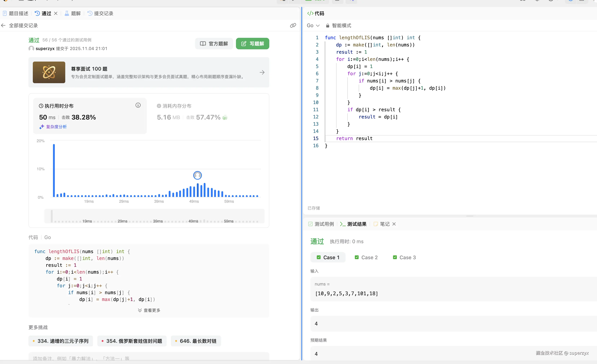Select the Case 1 test checkbox
This screenshot has height=364, width=597.
[319, 257]
